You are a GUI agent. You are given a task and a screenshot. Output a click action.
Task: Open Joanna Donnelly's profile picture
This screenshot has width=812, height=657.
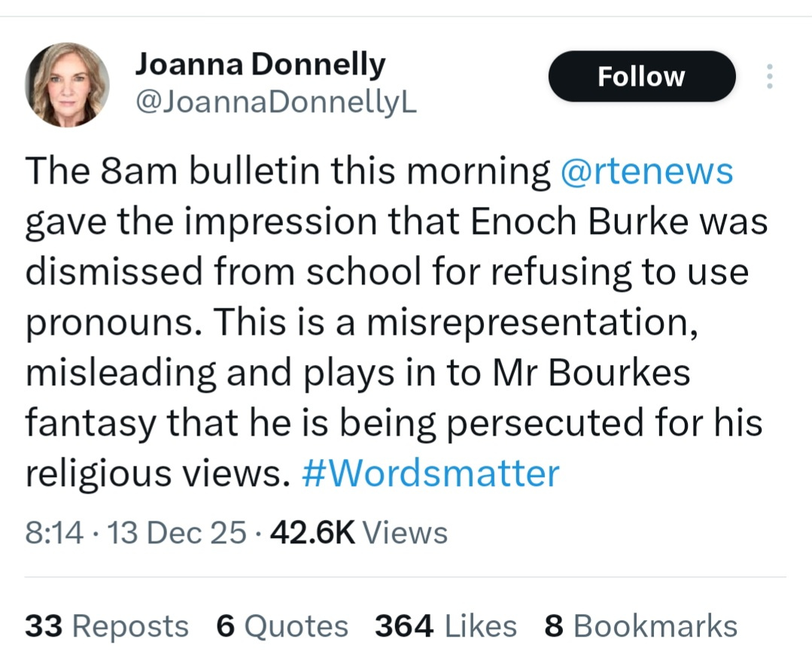(67, 84)
